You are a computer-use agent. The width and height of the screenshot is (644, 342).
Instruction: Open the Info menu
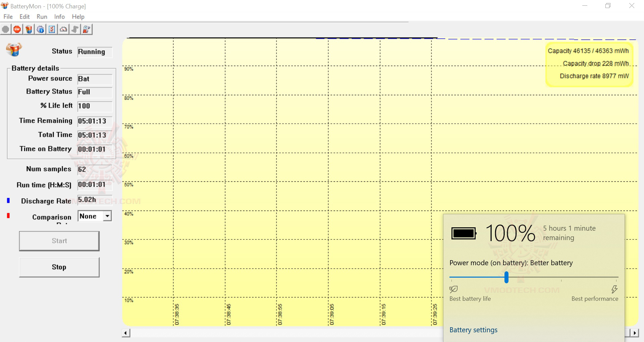coord(59,17)
